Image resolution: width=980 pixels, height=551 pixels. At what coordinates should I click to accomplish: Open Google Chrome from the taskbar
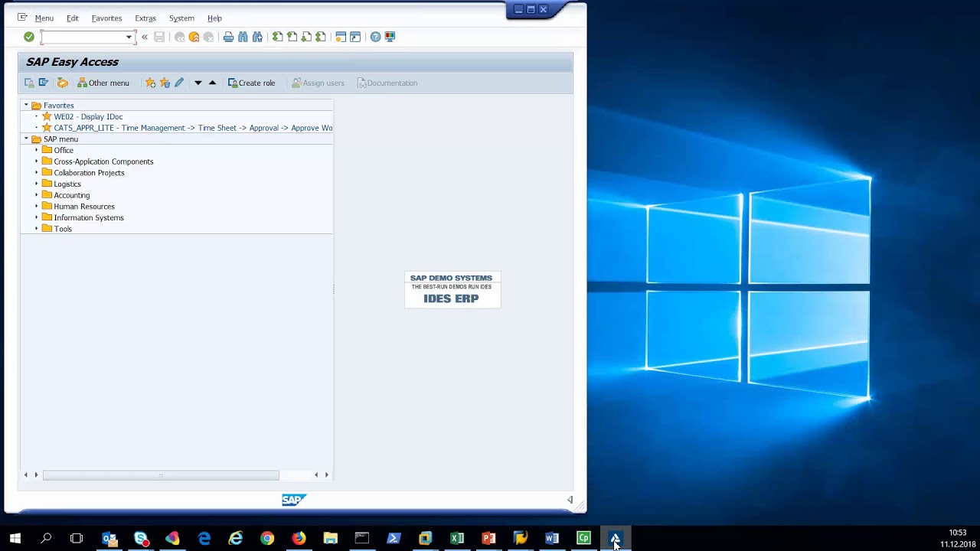(267, 538)
